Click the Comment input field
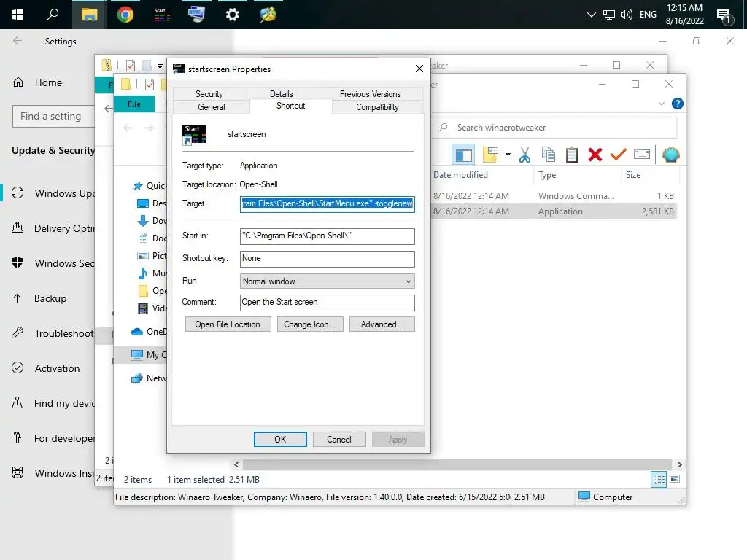The width and height of the screenshot is (747, 560). tap(328, 303)
